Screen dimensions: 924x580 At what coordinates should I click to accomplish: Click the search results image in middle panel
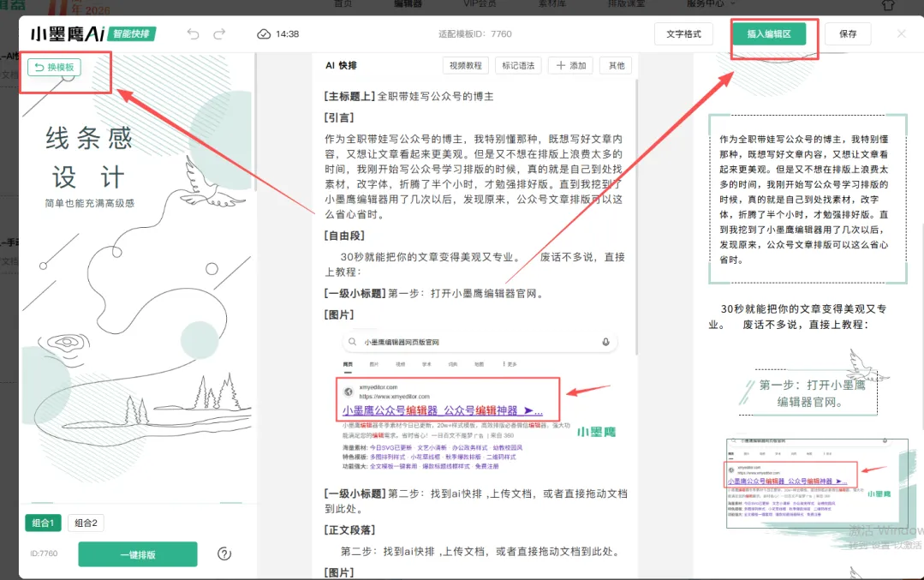479,402
